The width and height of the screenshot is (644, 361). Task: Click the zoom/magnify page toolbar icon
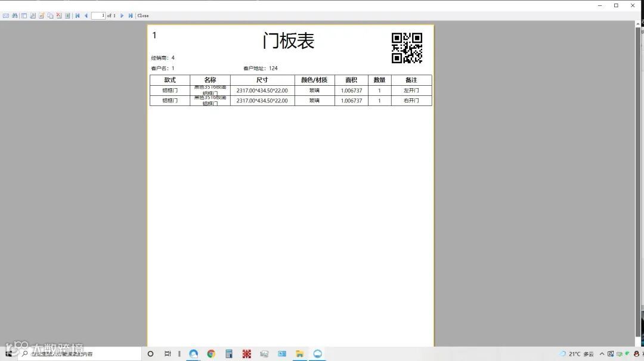[x=32, y=15]
